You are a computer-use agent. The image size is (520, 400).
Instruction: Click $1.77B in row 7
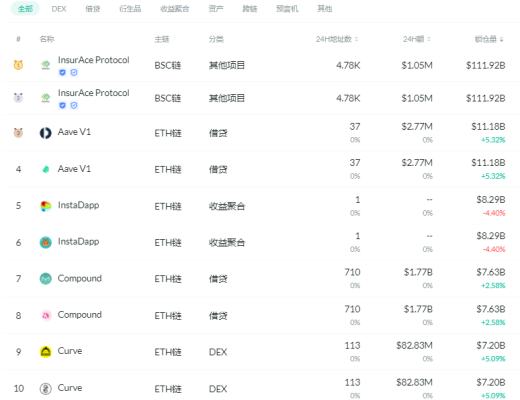(418, 272)
